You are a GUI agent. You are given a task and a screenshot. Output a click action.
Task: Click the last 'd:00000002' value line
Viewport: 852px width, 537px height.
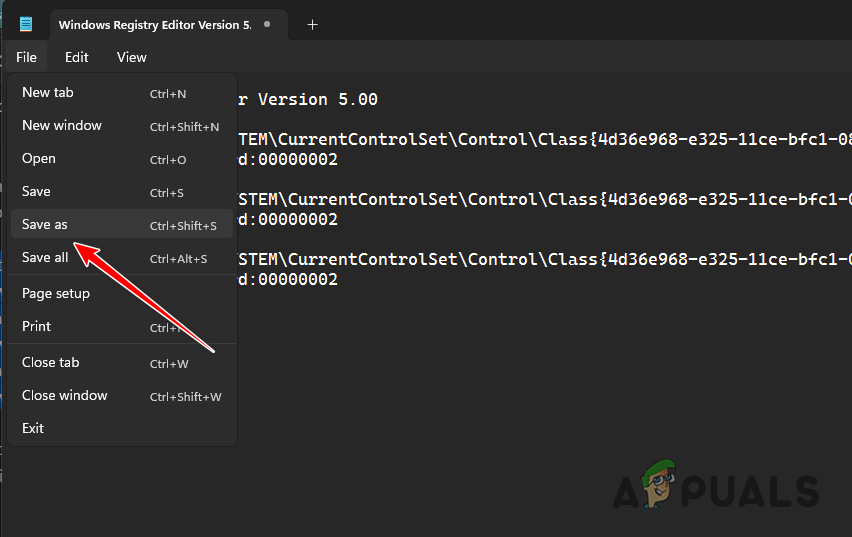[288, 279]
